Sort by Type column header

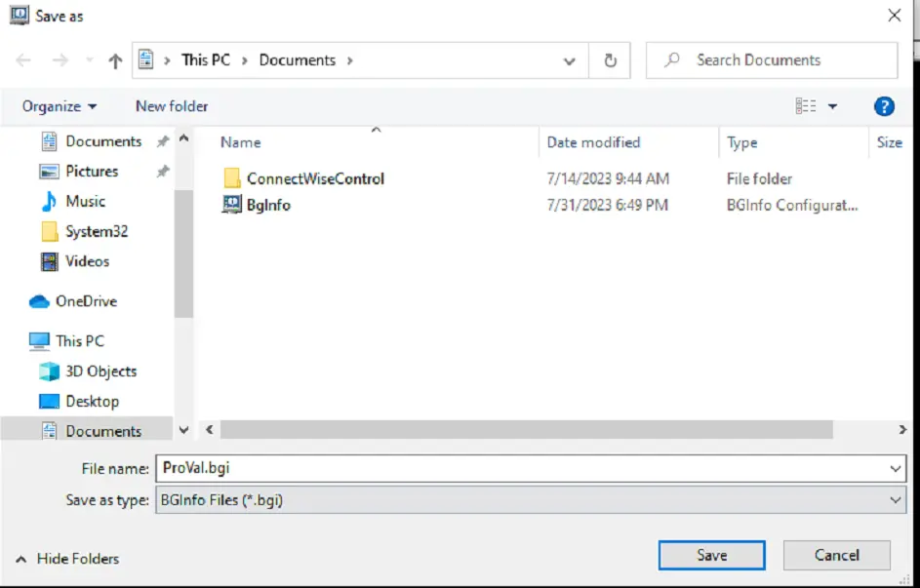[741, 142]
